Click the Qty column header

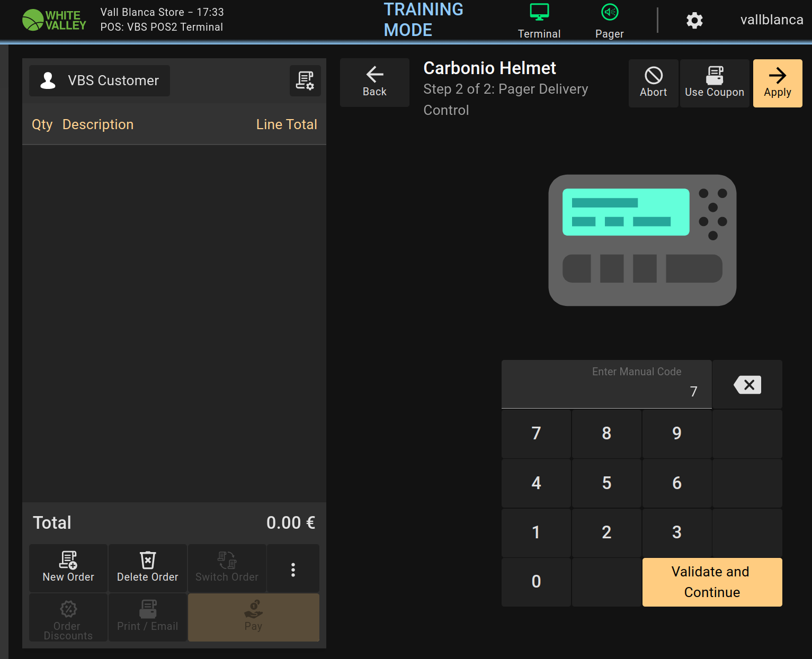pyautogui.click(x=42, y=125)
